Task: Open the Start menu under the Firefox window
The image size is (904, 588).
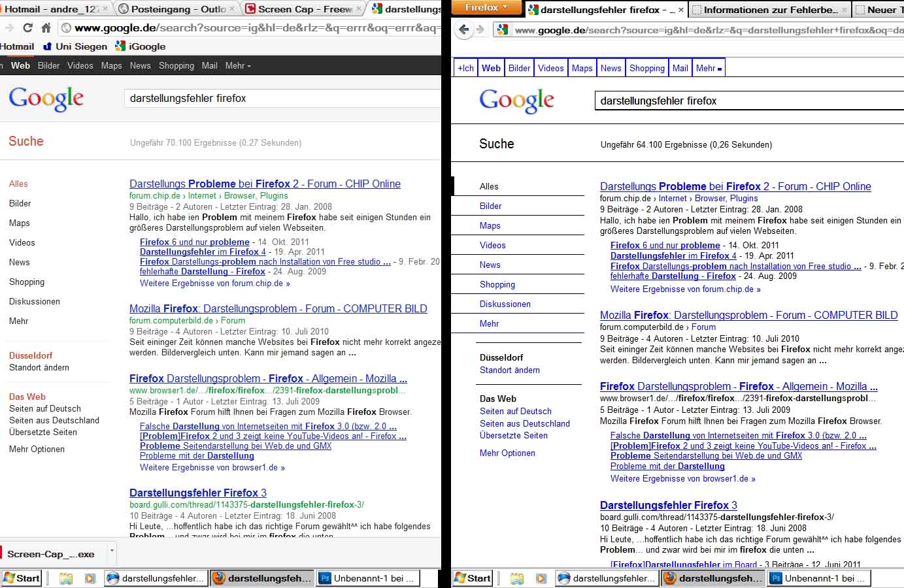Action: 473,578
